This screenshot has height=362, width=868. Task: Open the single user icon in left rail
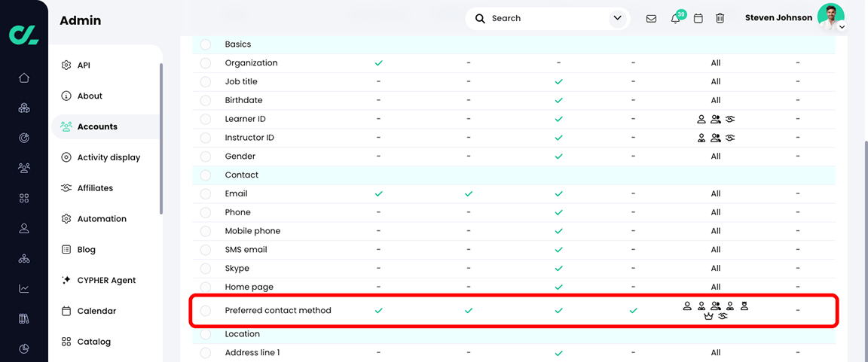(x=24, y=228)
